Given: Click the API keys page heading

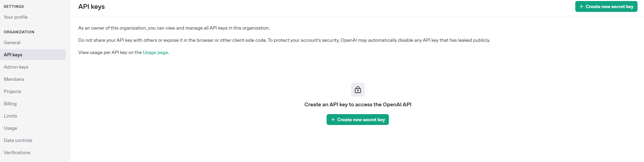Looking at the screenshot, I should tap(92, 6).
